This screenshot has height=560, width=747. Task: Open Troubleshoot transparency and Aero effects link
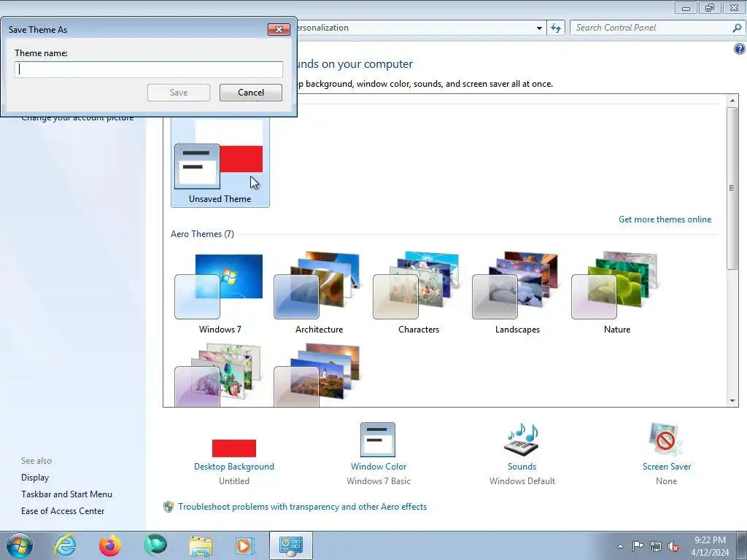(303, 507)
